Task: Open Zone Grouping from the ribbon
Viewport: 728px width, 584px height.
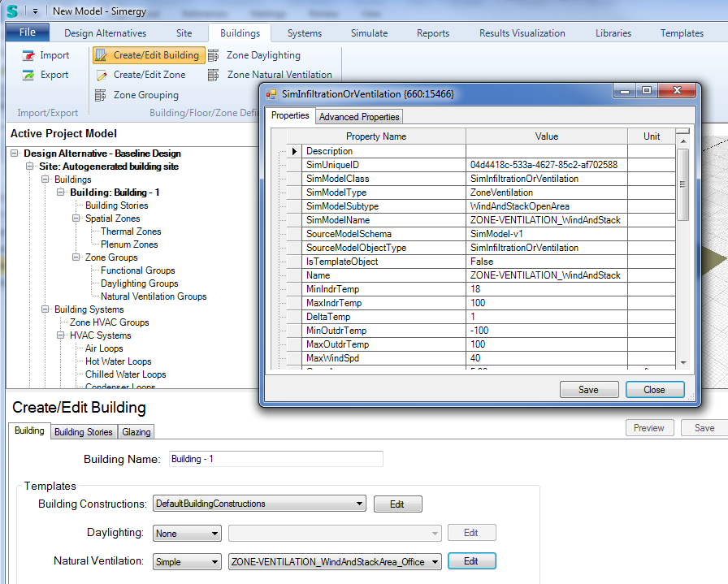Action: (137, 95)
